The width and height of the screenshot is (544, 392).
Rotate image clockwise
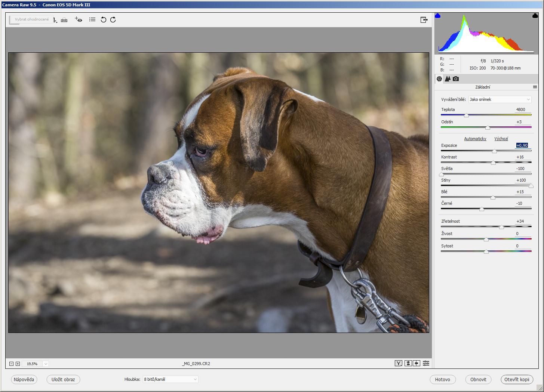tap(113, 20)
